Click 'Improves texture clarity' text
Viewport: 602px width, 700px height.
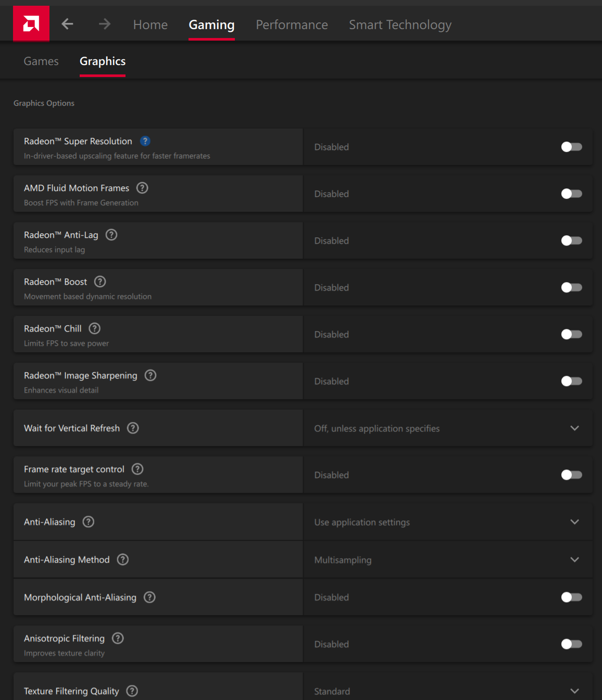tap(64, 653)
